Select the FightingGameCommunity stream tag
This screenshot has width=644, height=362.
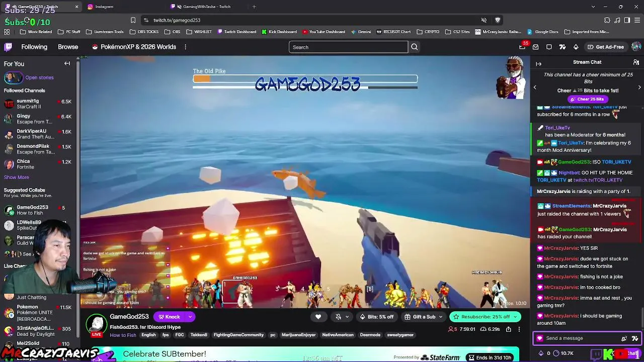pyautogui.click(x=238, y=335)
